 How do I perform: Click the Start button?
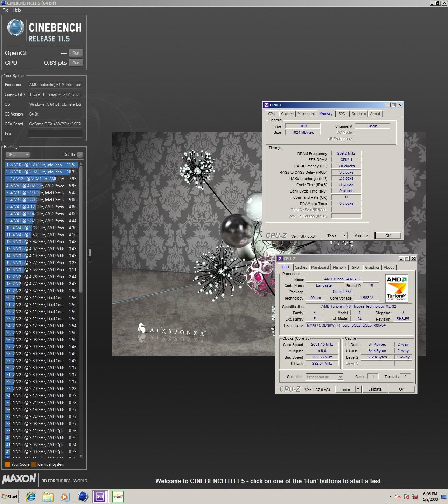10,496
